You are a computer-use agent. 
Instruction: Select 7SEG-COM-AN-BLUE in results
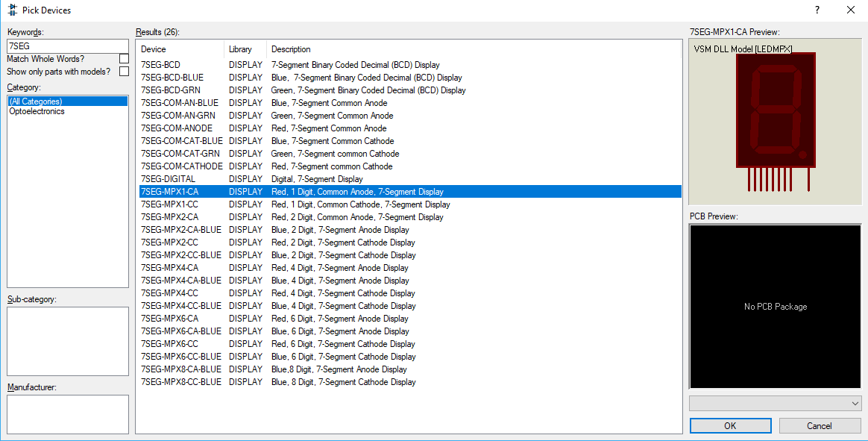(x=410, y=103)
